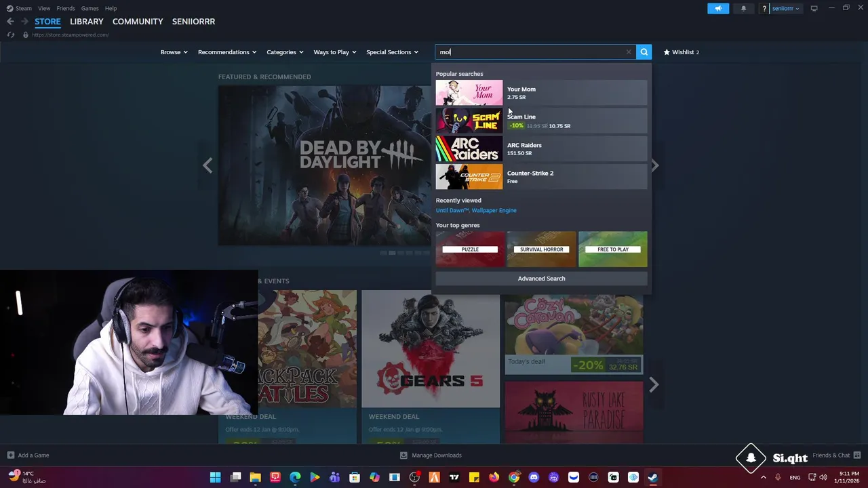Open the Gears 5 weekend deal

pos(431,366)
